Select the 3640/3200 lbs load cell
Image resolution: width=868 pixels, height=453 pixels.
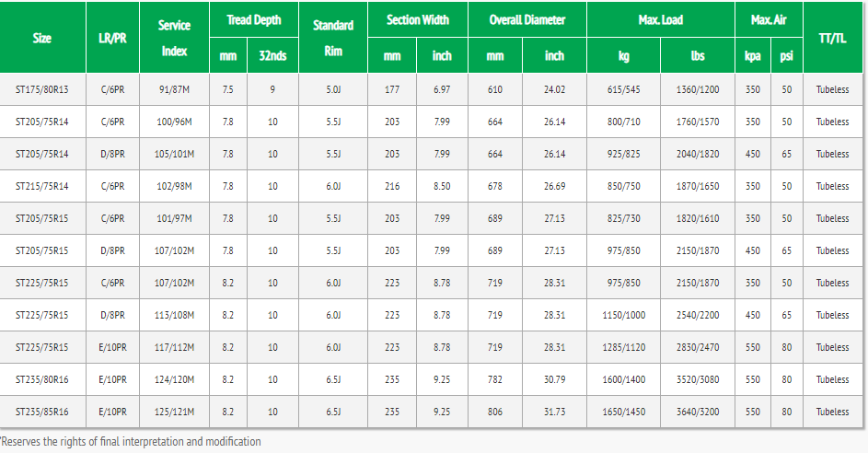tap(698, 412)
